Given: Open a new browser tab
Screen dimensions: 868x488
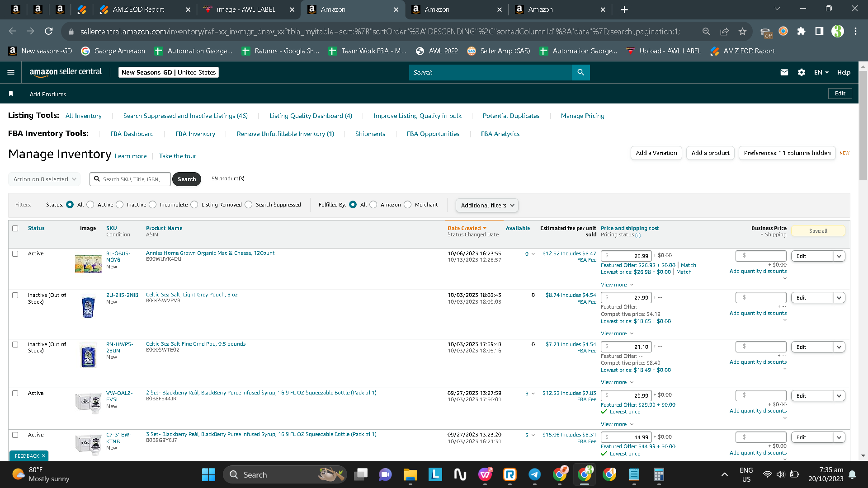Looking at the screenshot, I should 624,9.
